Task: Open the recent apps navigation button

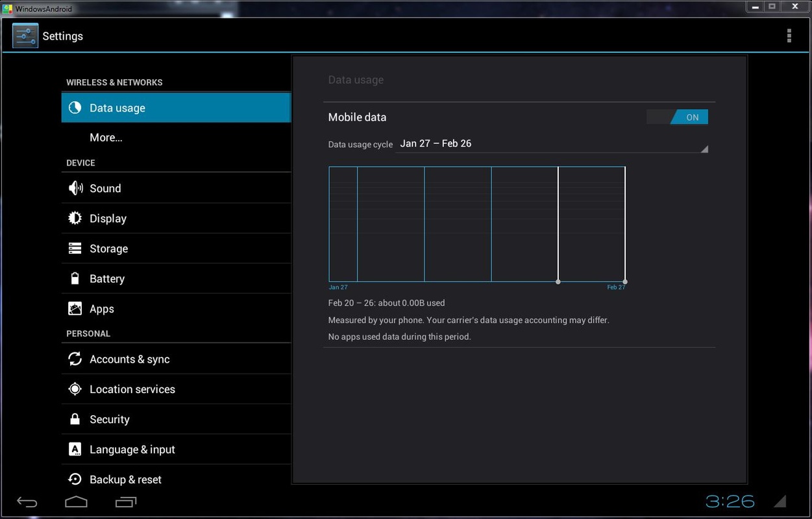Action: click(126, 501)
